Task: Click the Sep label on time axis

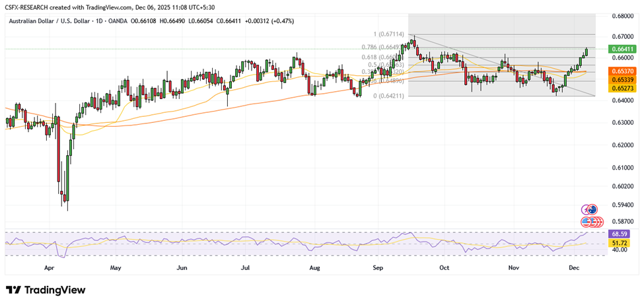Action: [x=378, y=269]
